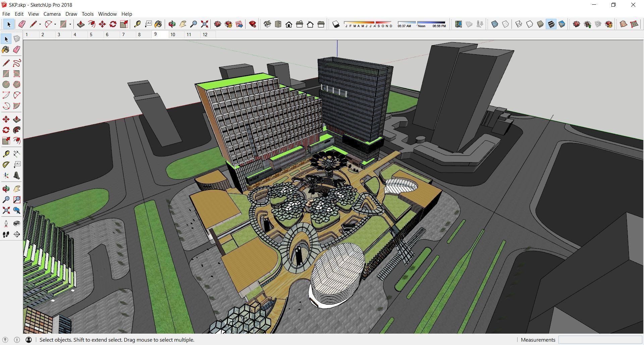Choose the Polygon tool
644x345 pixels.
tap(17, 84)
